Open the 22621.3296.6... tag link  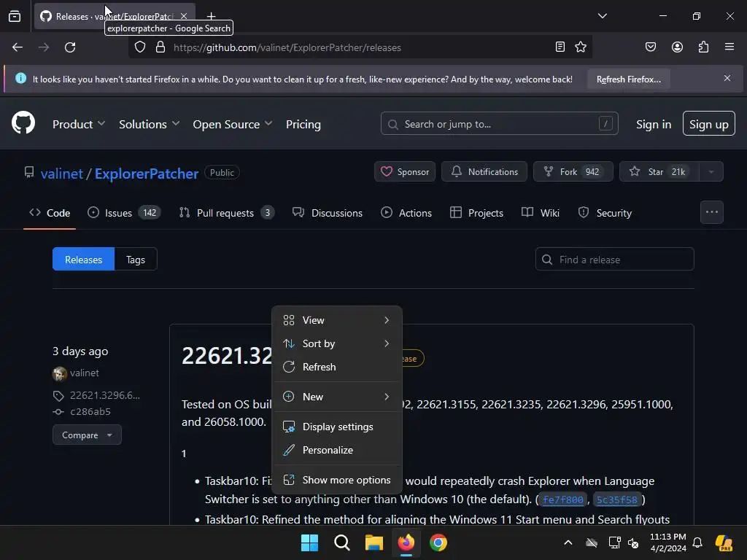pos(105,395)
